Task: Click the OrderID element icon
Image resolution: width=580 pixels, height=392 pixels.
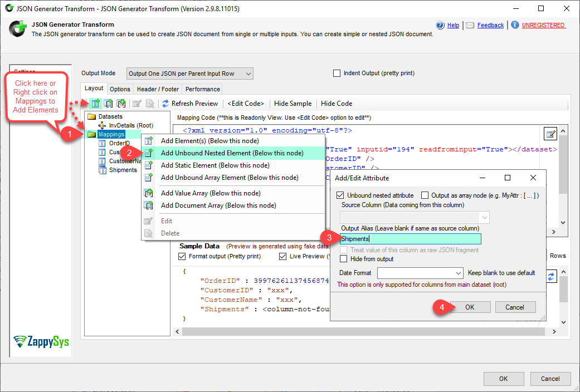Action: tap(102, 143)
